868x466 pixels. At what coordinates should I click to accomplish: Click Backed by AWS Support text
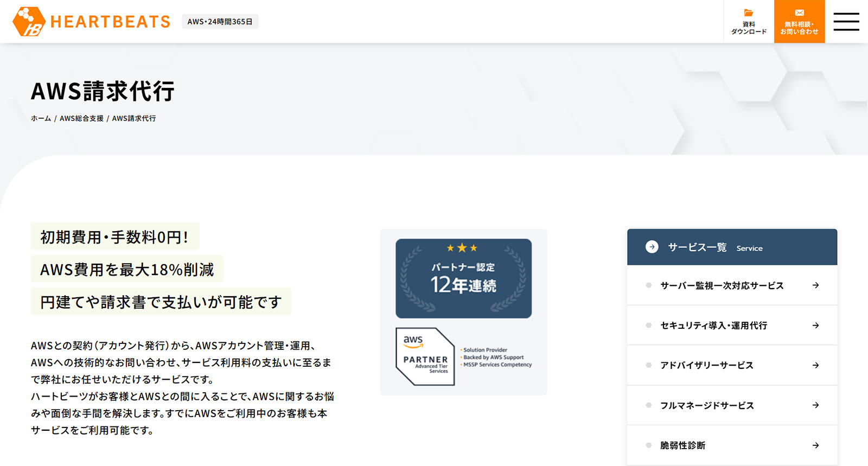pos(493,357)
